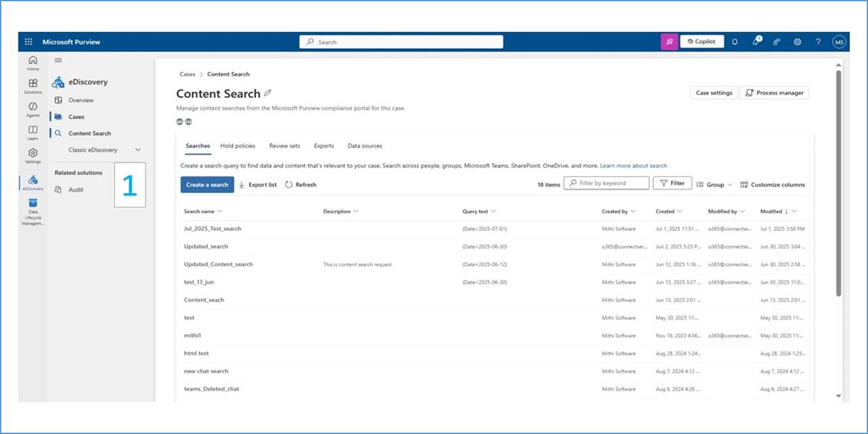This screenshot has width=868, height=434.
Task: Switch to the Review sets tab
Action: point(285,146)
